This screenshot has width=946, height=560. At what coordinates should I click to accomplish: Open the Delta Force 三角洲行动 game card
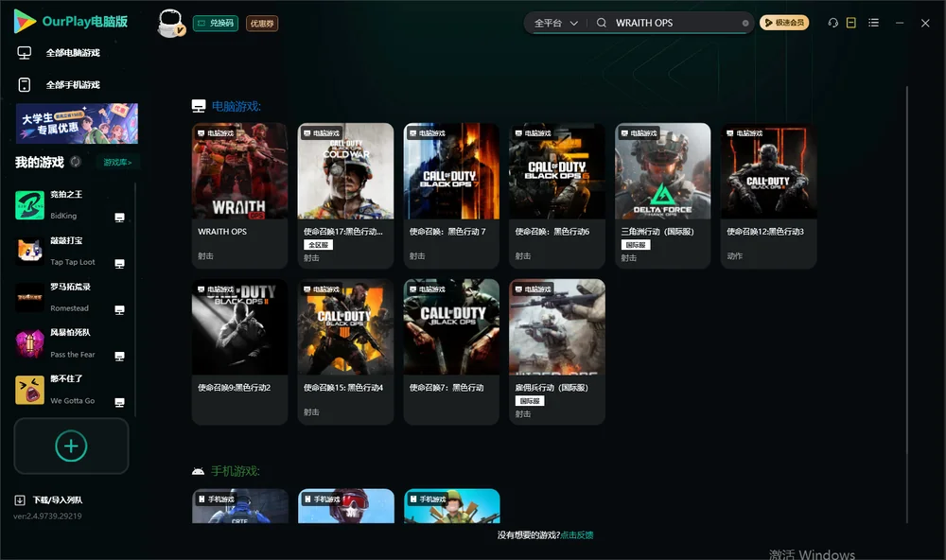click(x=662, y=196)
